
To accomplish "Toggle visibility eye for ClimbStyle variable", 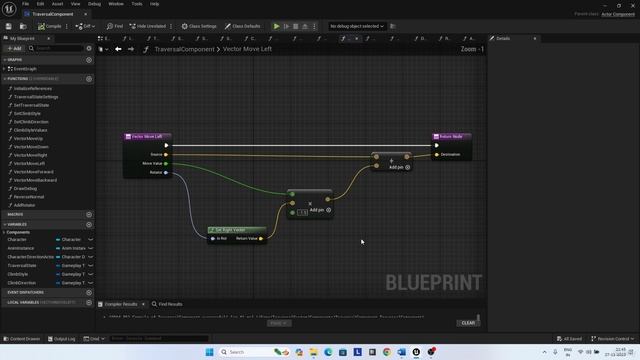I will (x=91, y=274).
